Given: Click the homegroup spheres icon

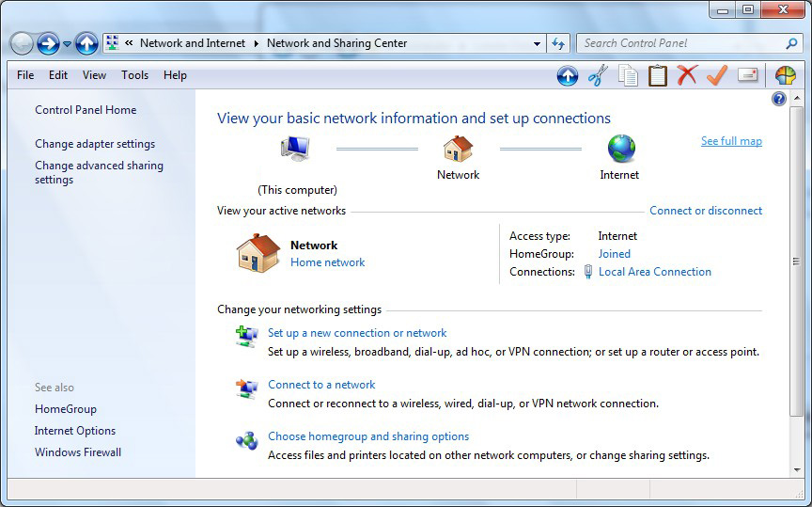Looking at the screenshot, I should click(x=246, y=440).
